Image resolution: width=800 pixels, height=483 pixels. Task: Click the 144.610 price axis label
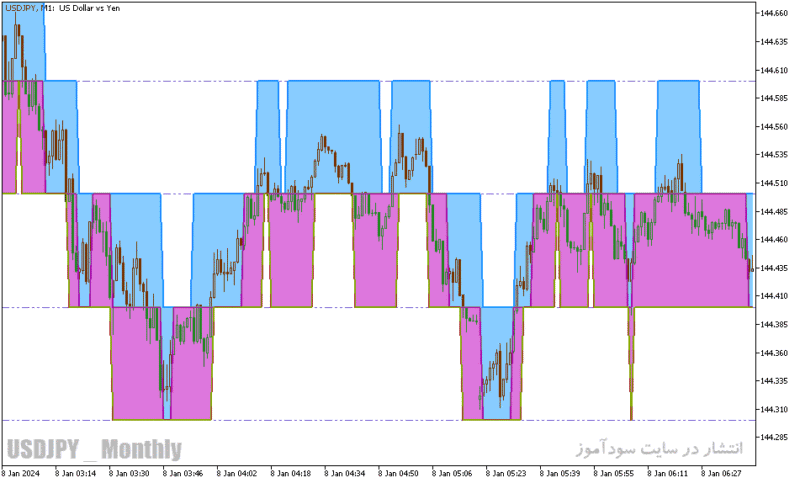(773, 70)
